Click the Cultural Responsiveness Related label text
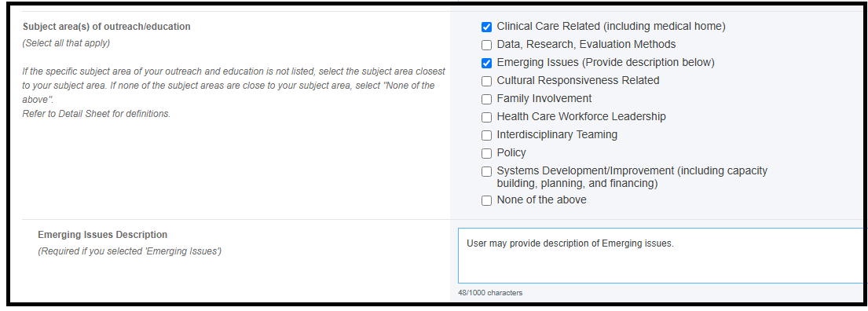Image resolution: width=868 pixels, height=311 pixels. pos(578,80)
